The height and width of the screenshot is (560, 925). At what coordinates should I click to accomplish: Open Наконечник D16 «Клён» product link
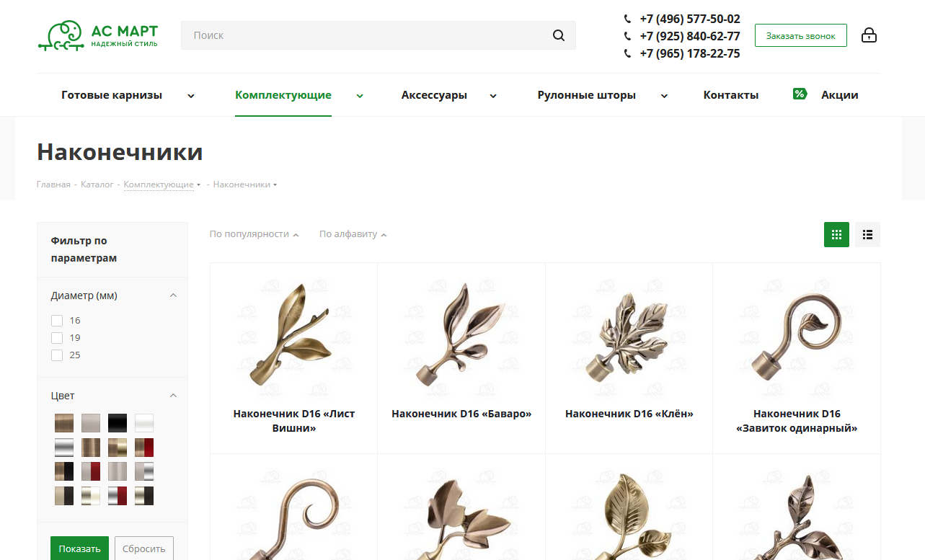click(629, 414)
